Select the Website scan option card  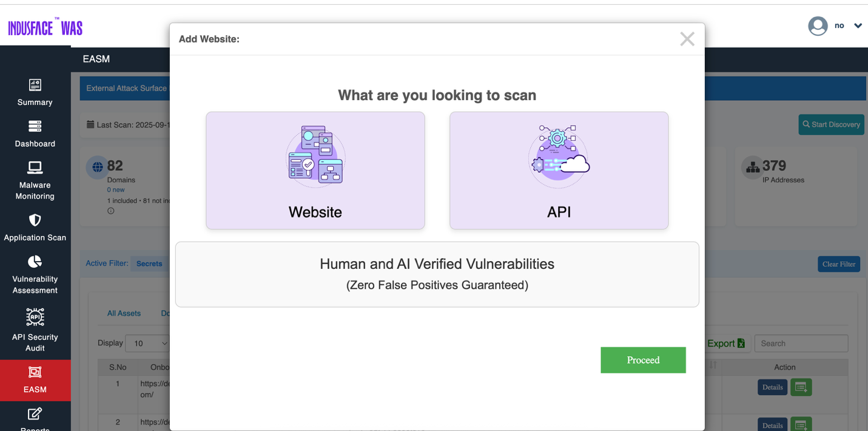(x=315, y=171)
